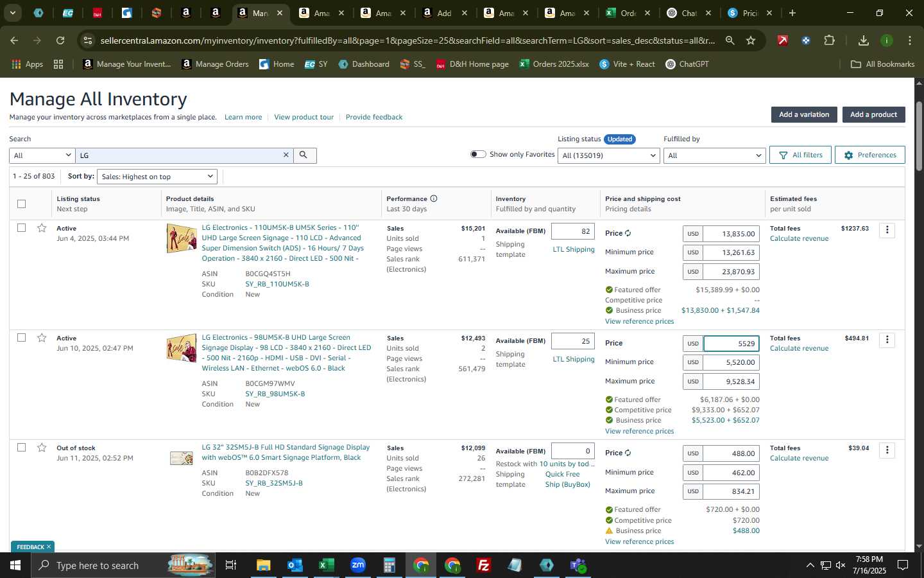Open the Calculator from the taskbar
The height and width of the screenshot is (578, 924).
coord(389,565)
